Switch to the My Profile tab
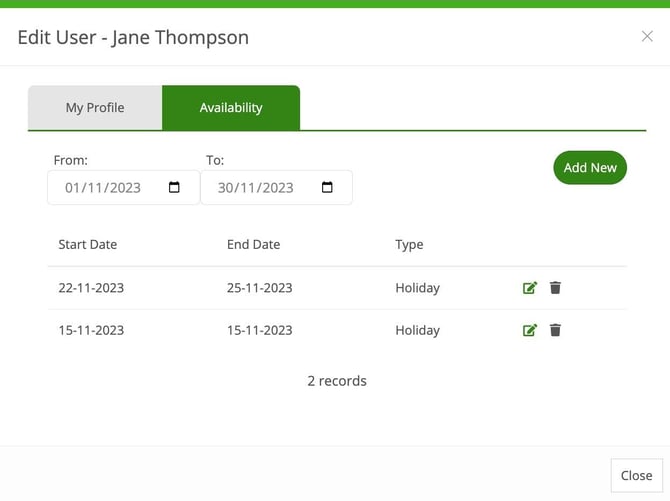This screenshot has height=501, width=670. tap(95, 108)
